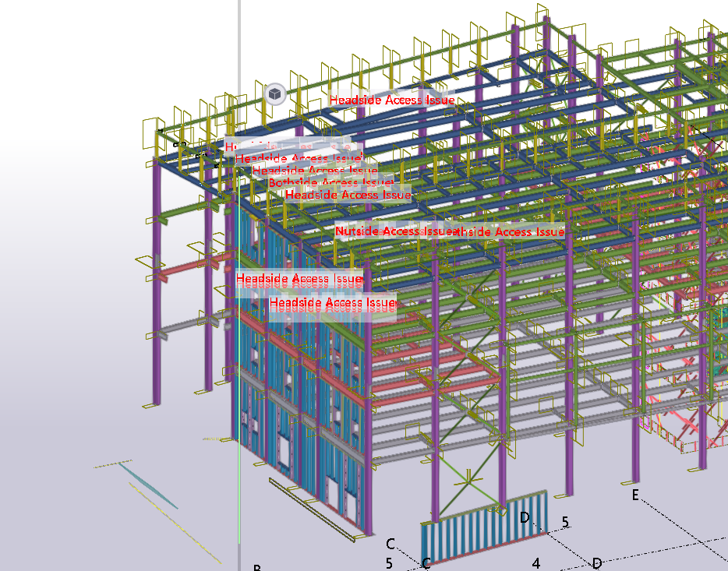Select the Headside label directly below Bothside label

[348, 195]
